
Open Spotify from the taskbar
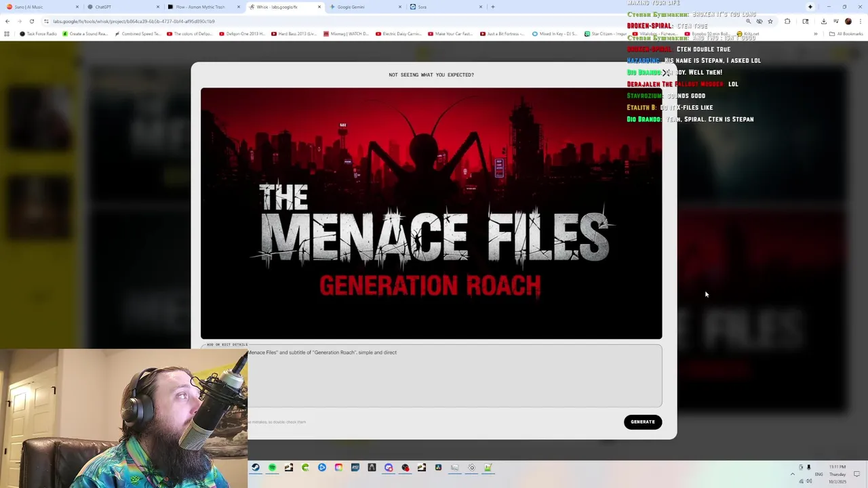point(272,468)
